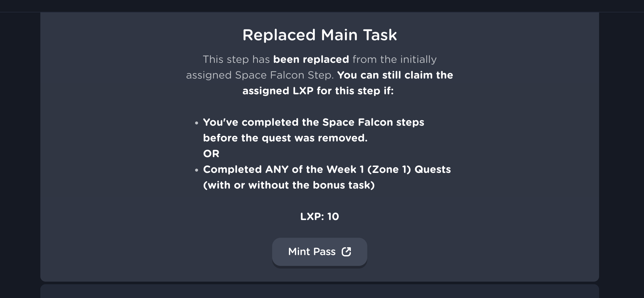Click the LXP: 10 label

click(319, 216)
